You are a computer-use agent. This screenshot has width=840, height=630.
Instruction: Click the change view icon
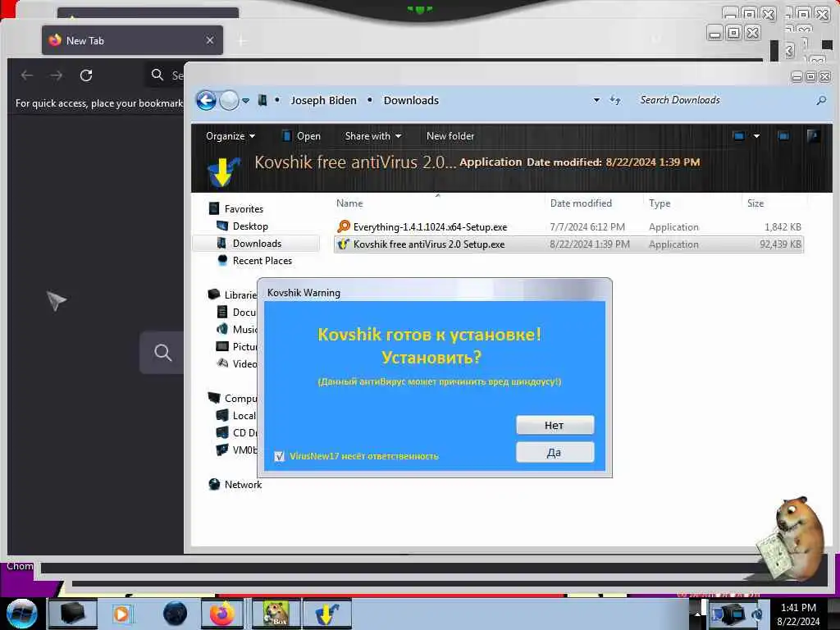[x=739, y=136]
